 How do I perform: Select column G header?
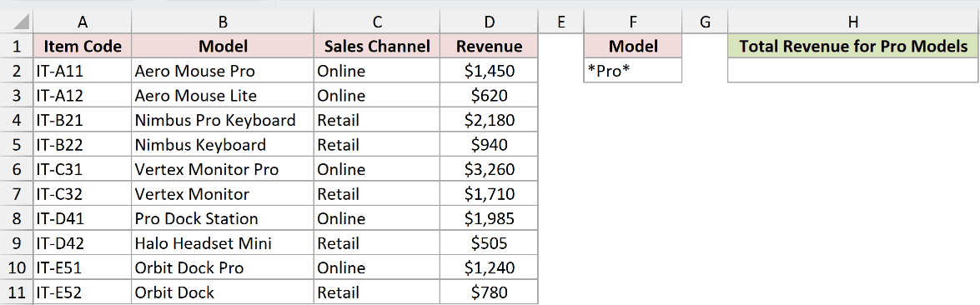click(x=706, y=22)
